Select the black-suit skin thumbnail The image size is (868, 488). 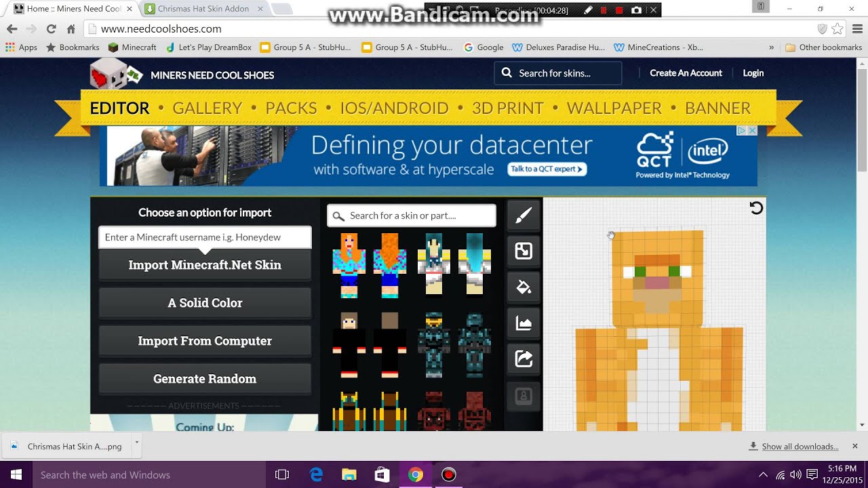pyautogui.click(x=369, y=345)
